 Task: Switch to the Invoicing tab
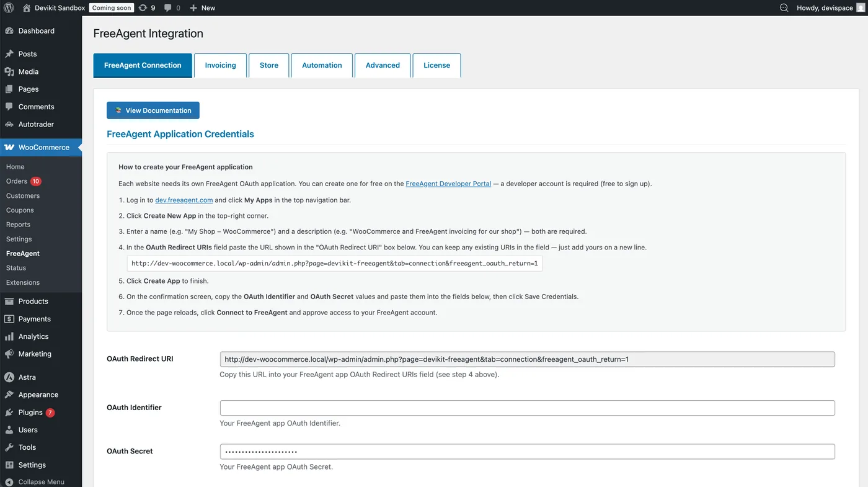pos(221,65)
